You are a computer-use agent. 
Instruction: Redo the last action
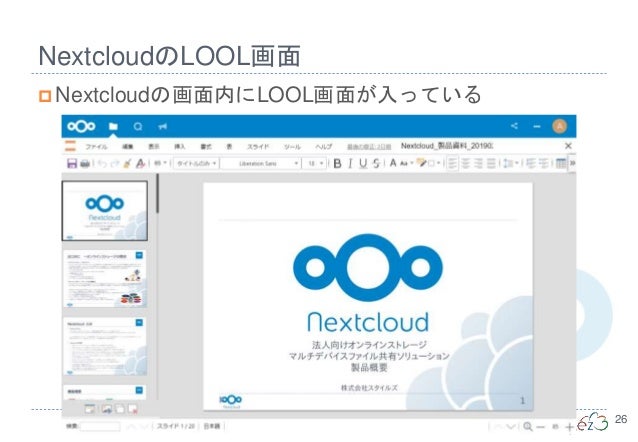point(114,163)
